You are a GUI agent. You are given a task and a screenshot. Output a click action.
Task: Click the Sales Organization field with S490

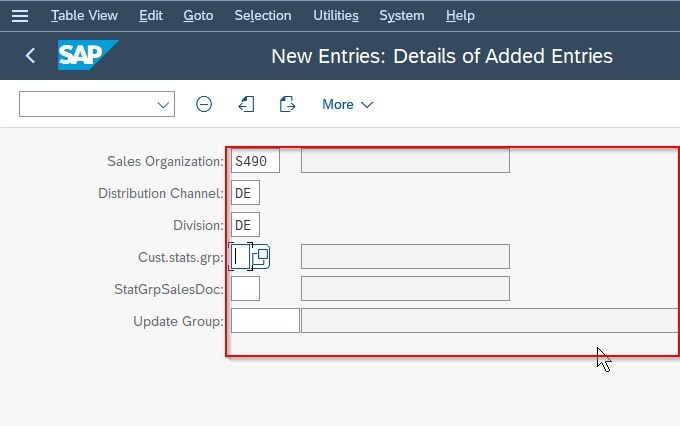click(x=255, y=161)
